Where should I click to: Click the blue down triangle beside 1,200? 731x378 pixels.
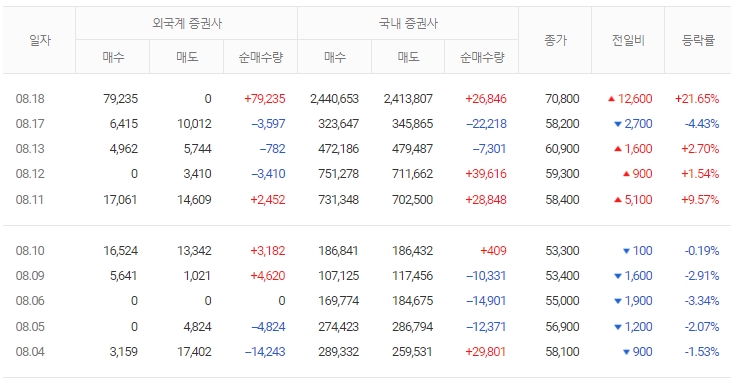click(x=618, y=327)
